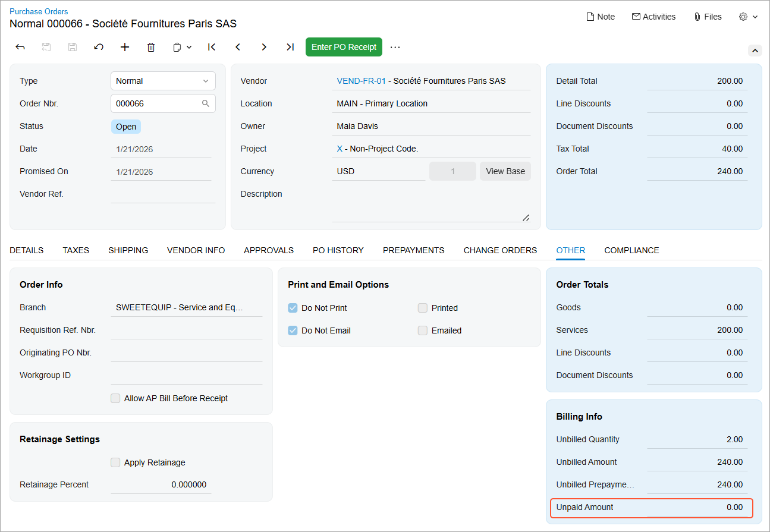Click Enter PO Receipt button

tap(344, 47)
